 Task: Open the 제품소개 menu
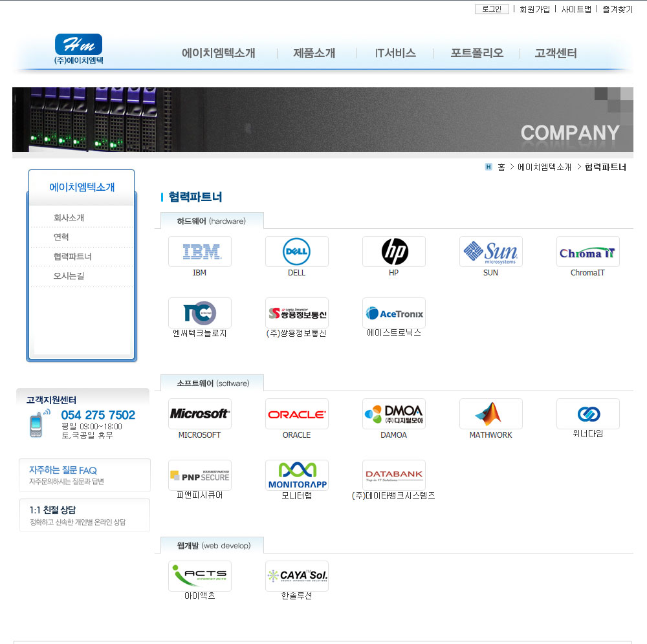(x=314, y=53)
